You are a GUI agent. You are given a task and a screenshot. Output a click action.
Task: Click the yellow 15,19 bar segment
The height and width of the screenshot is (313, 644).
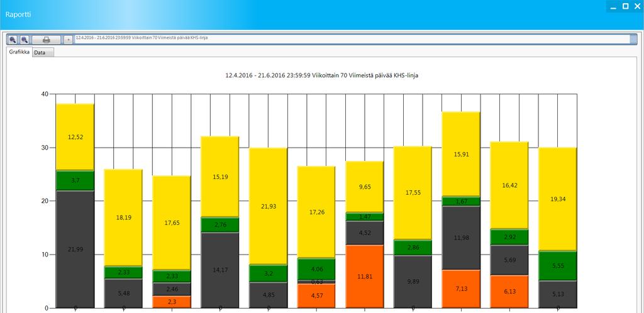219,177
